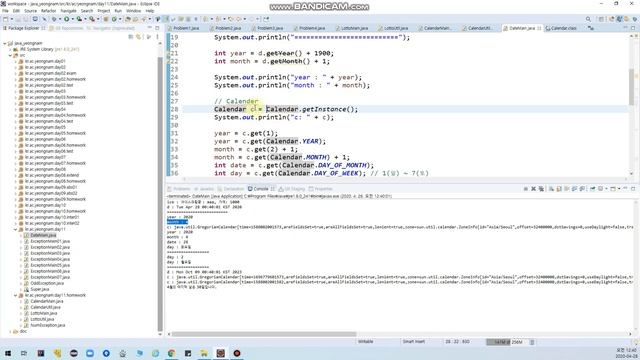Select Super.java in Package Explorer
The image size is (640, 360).
(x=40, y=289)
